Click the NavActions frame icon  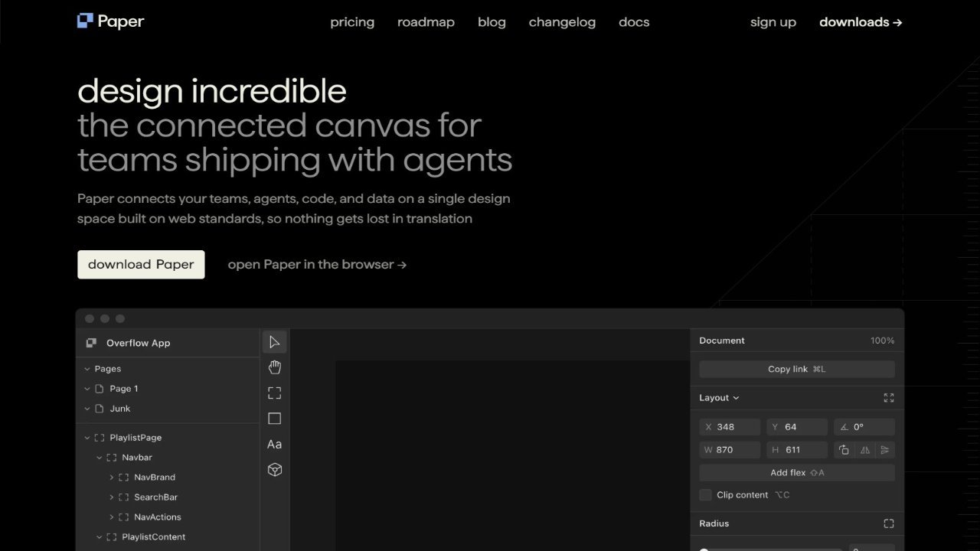tap(123, 517)
